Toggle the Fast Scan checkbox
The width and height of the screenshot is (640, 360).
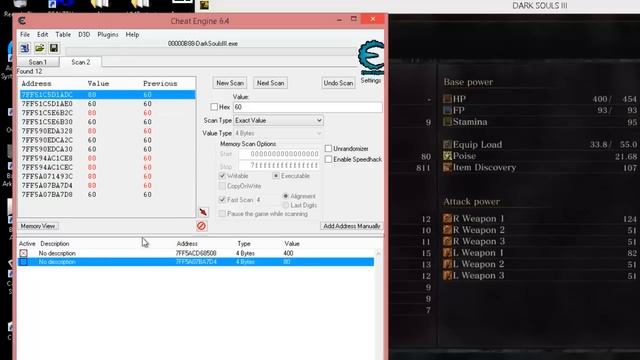click(x=222, y=200)
